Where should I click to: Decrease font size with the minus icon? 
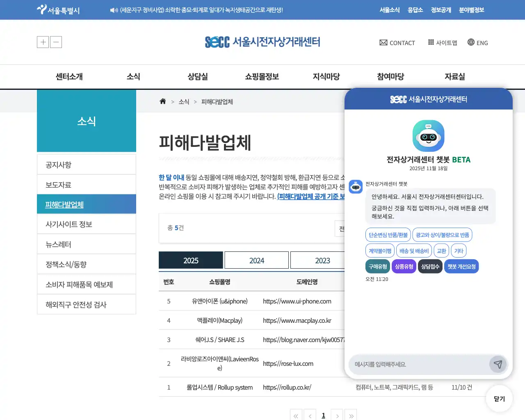coord(56,42)
